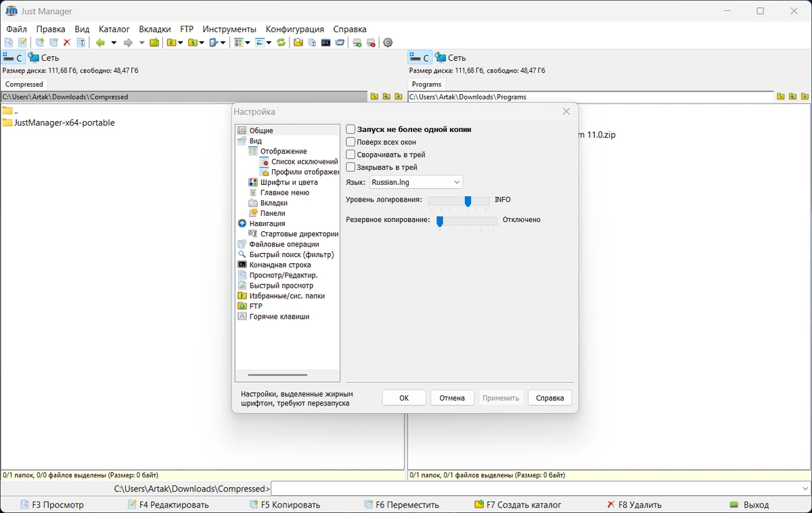Select Быстрый просмотр in settings tree
The height and width of the screenshot is (513, 812).
click(281, 286)
